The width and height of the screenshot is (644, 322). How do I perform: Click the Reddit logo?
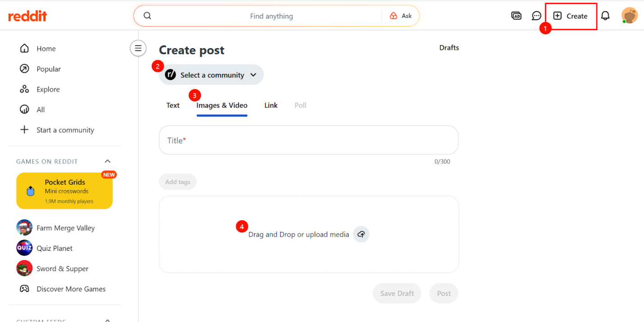tap(27, 16)
